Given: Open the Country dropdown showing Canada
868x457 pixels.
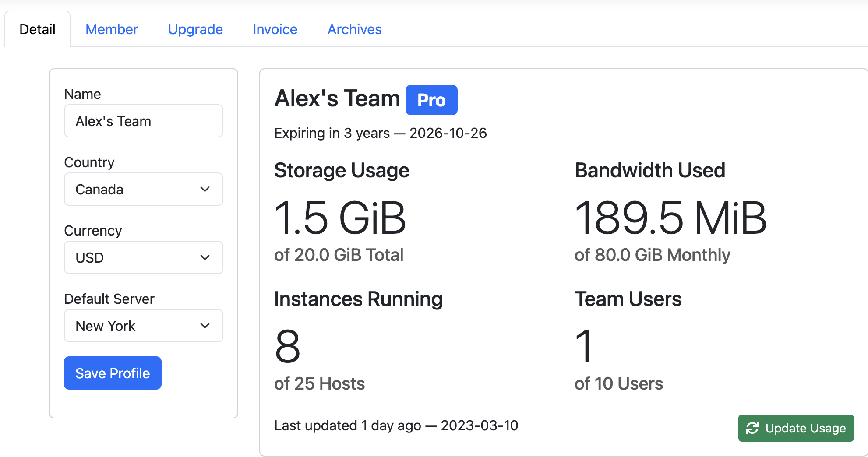Looking at the screenshot, I should click(x=143, y=189).
